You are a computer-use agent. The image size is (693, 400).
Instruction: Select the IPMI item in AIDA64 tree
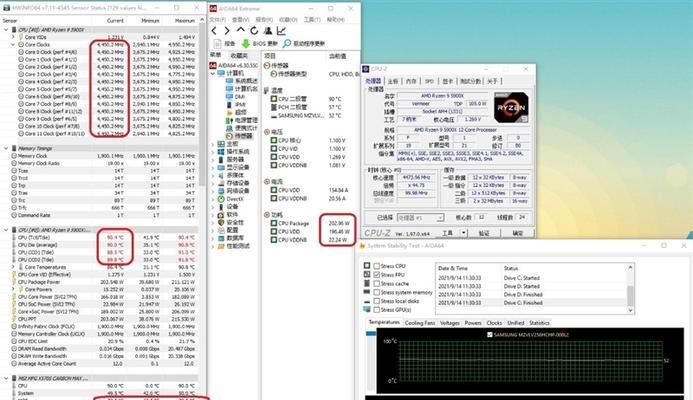coord(236,104)
